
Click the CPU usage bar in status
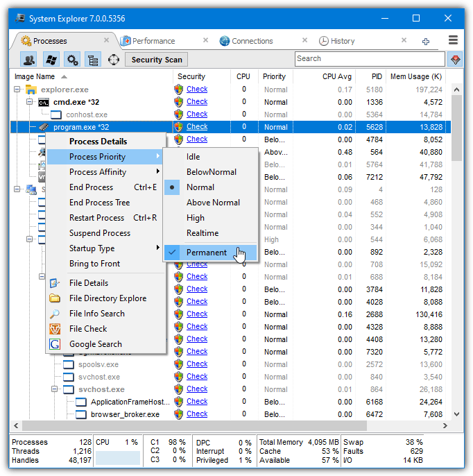point(118,458)
